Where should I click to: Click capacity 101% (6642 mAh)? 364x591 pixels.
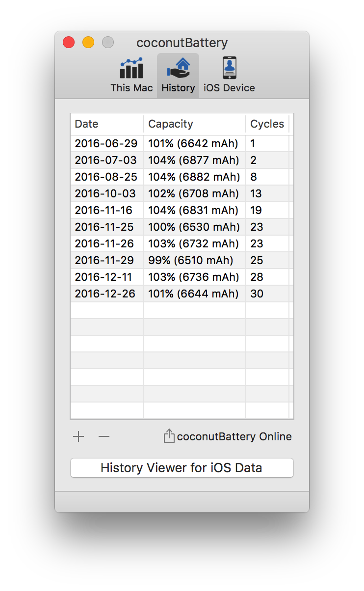[194, 143]
